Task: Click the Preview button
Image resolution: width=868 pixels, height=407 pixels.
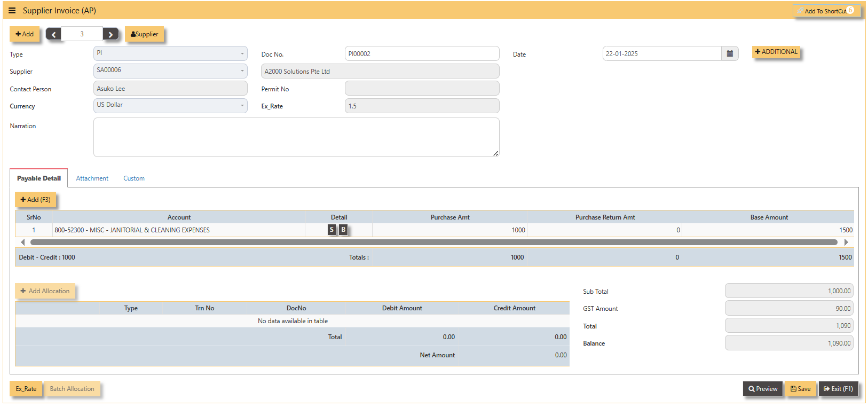Action: [x=763, y=389]
